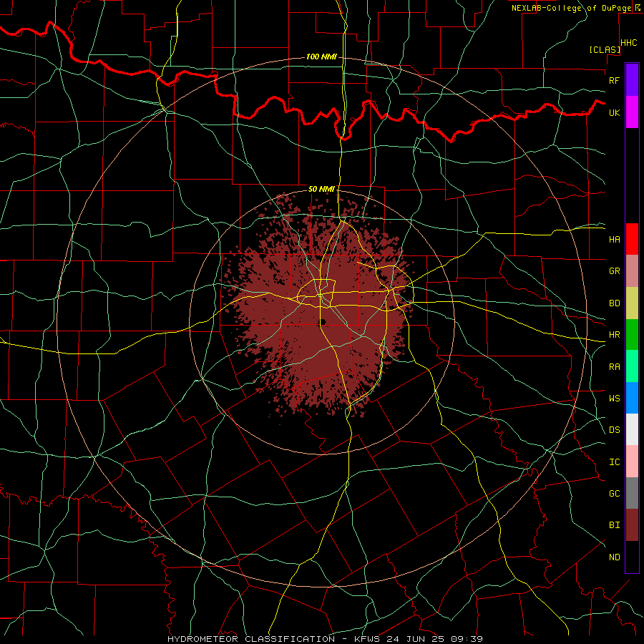644x644 pixels.
Task: Click the RF legend label
Action: [614, 80]
